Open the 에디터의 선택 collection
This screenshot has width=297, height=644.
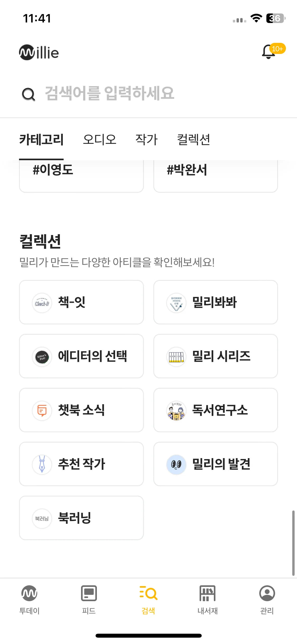81,356
